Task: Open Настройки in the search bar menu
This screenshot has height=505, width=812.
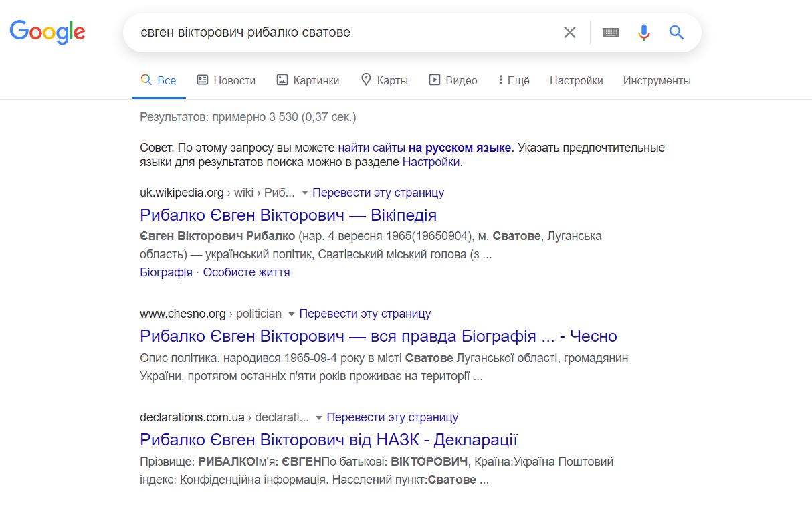Action: click(577, 80)
